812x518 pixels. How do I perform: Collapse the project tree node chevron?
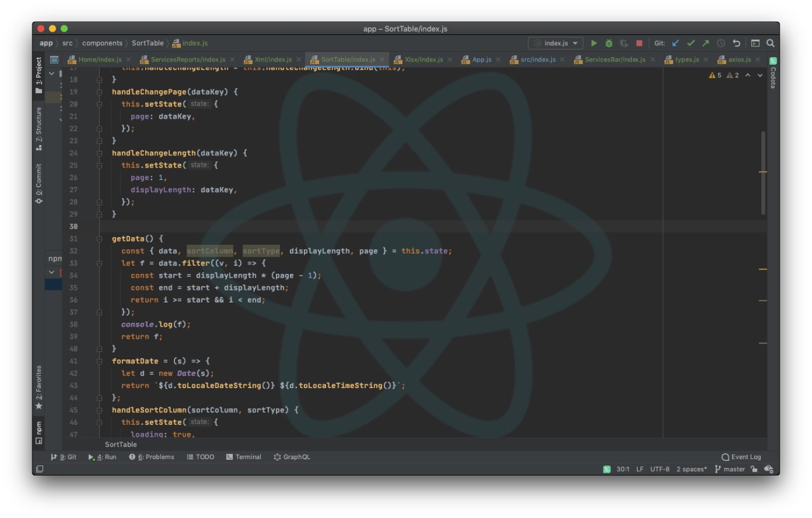coord(52,74)
